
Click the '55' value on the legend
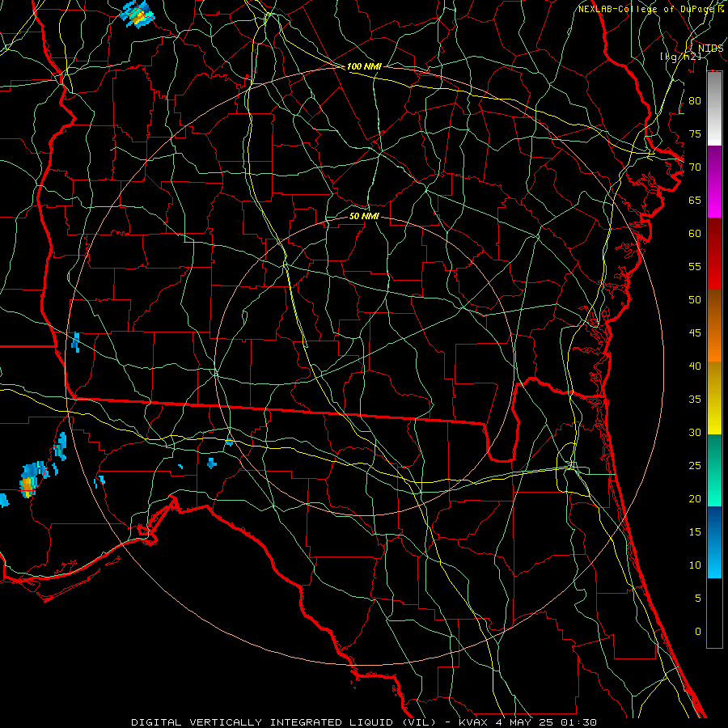(x=695, y=266)
